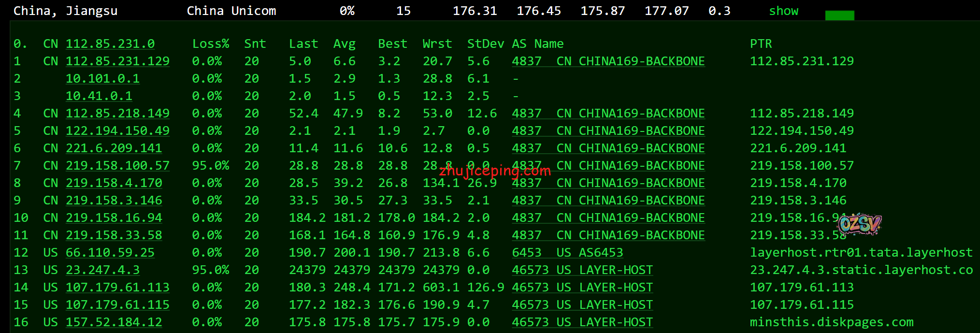Click LAYER-HOST AS link on hop 16
Image resolution: width=980 pixels, height=333 pixels.
582,322
